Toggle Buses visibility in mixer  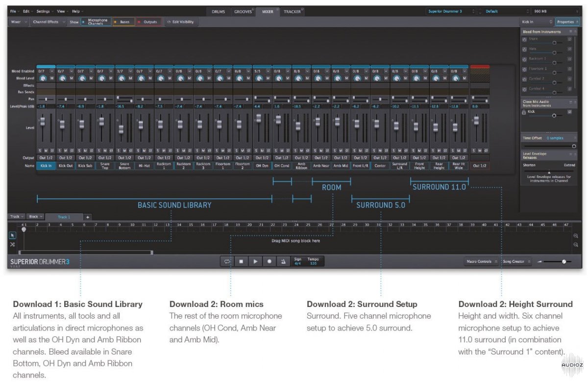click(x=123, y=22)
